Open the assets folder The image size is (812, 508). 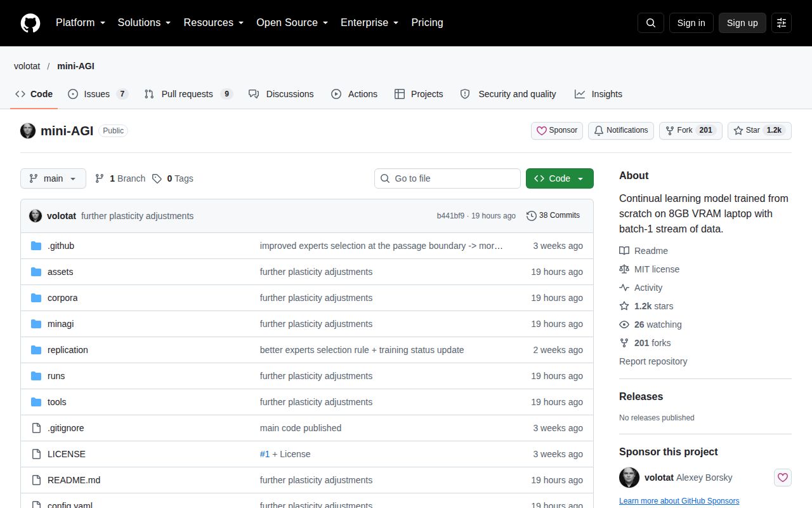pyautogui.click(x=60, y=272)
